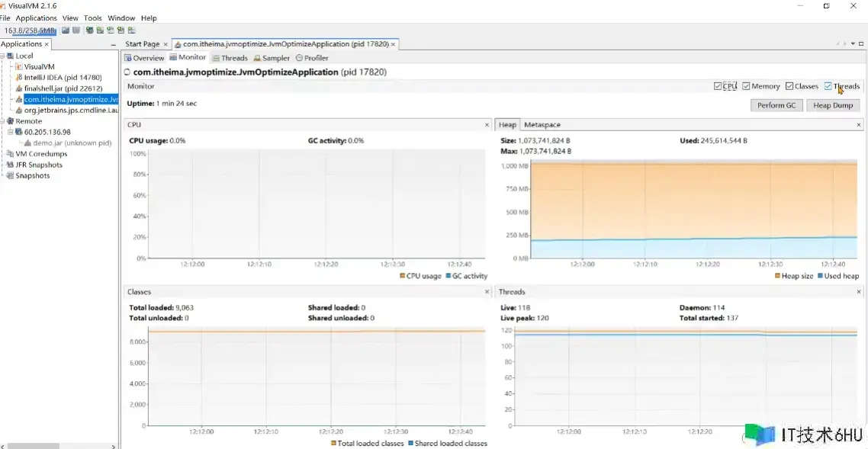Screen dimensions: 868x449
Task: Switch to the Metaspace tab
Action: (x=542, y=125)
